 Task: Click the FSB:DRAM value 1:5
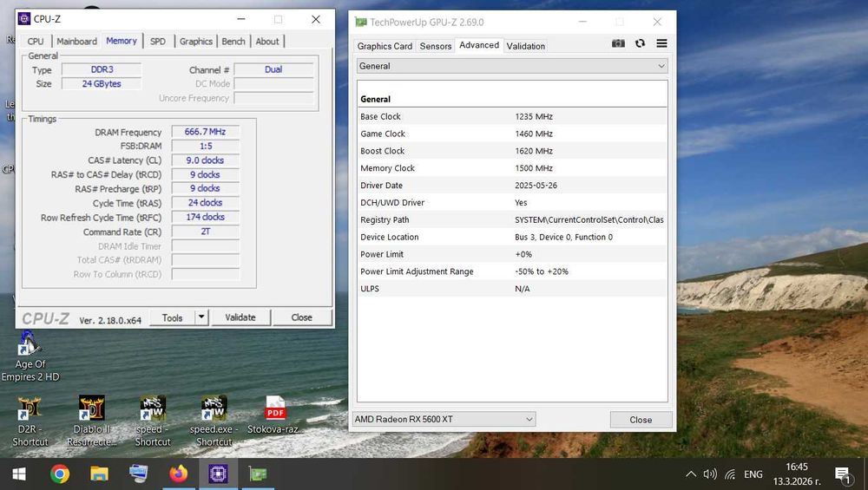coord(206,146)
